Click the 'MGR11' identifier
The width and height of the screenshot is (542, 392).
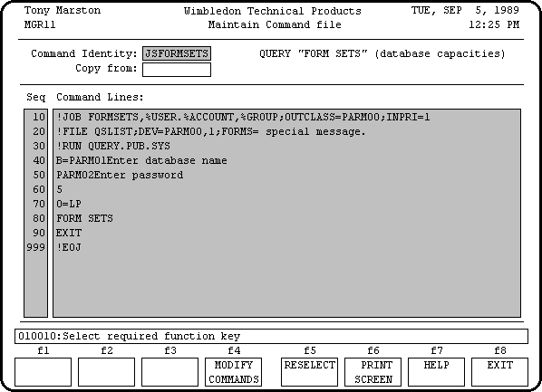tap(40, 24)
